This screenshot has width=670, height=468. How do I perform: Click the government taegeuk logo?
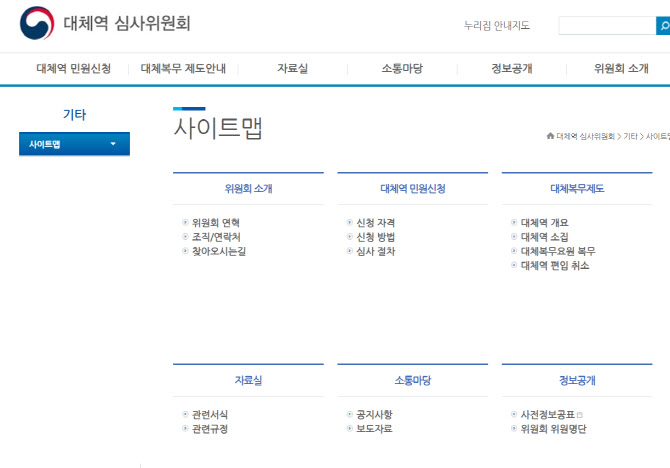37,23
